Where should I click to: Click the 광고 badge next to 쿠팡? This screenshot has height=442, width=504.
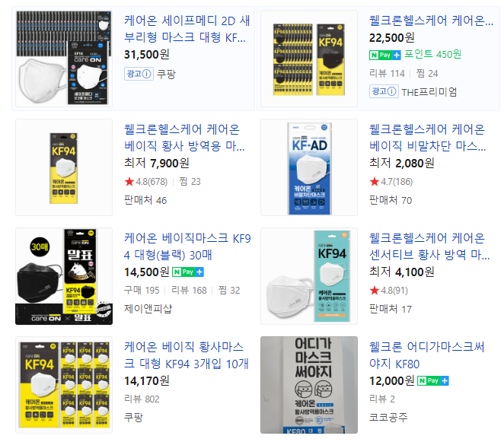(139, 75)
